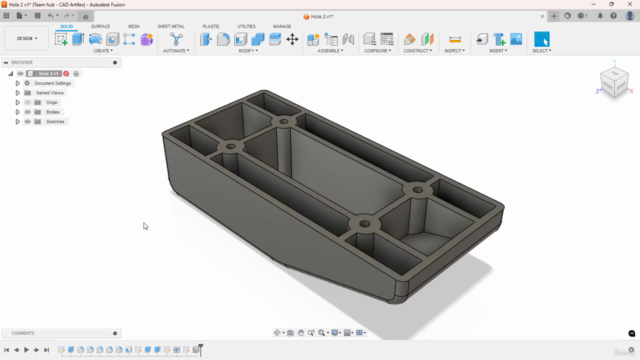This screenshot has width=640, height=360.
Task: Select the Extrude tool
Action: point(78,39)
